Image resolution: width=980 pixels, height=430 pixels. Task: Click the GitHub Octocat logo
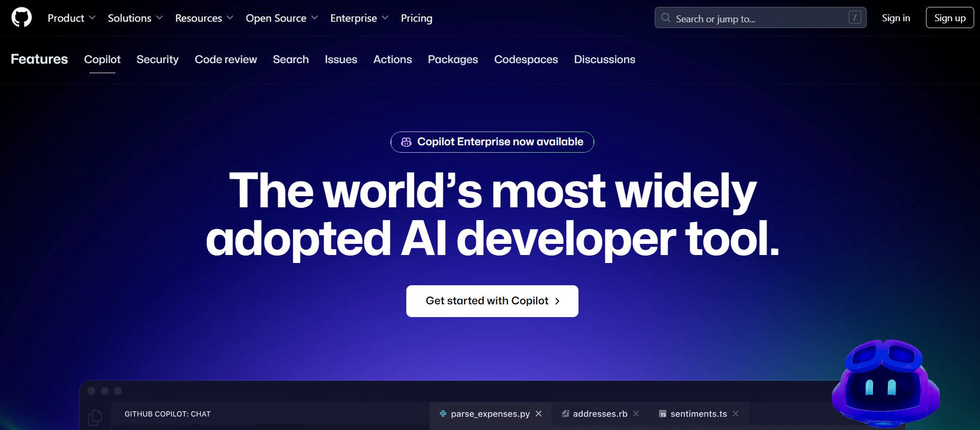22,17
